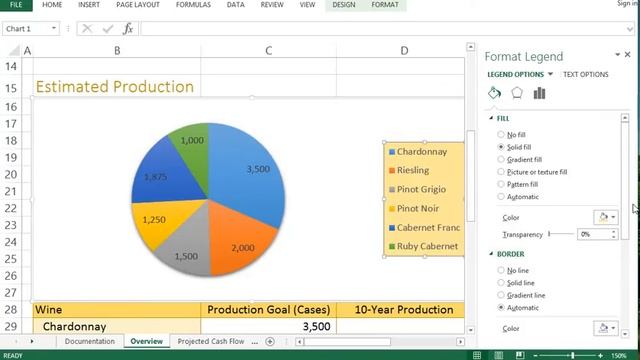
Task: Click the horizontal scroll right arrow
Action: click(x=460, y=342)
